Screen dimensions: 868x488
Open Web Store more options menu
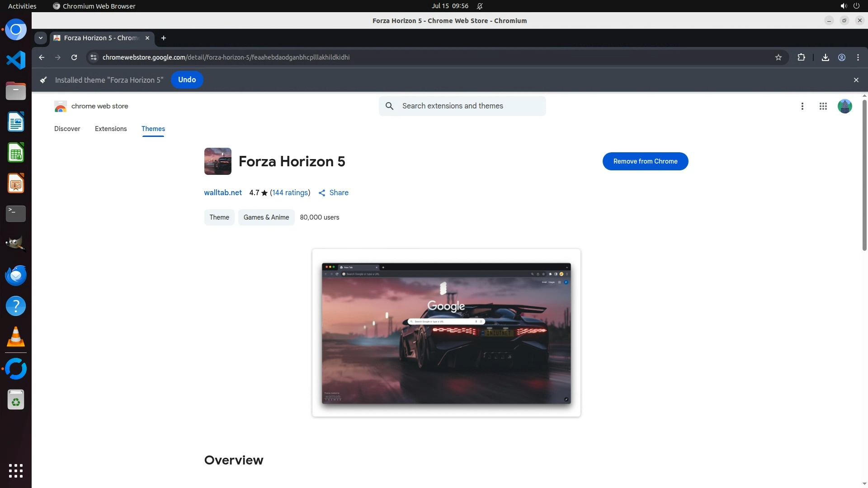[x=802, y=106]
